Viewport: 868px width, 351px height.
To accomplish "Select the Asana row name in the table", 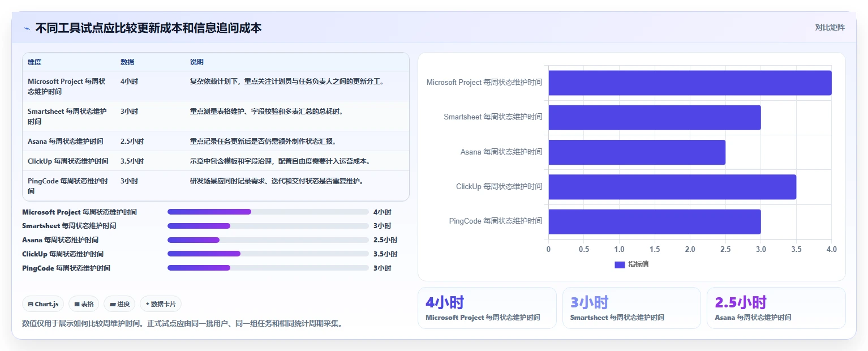I will point(66,142).
